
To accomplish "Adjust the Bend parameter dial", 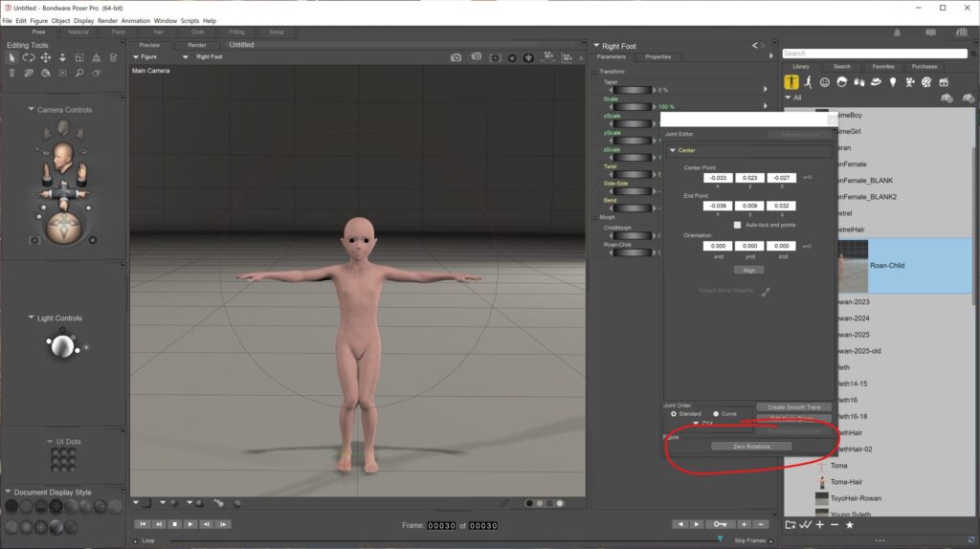I will tap(633, 208).
